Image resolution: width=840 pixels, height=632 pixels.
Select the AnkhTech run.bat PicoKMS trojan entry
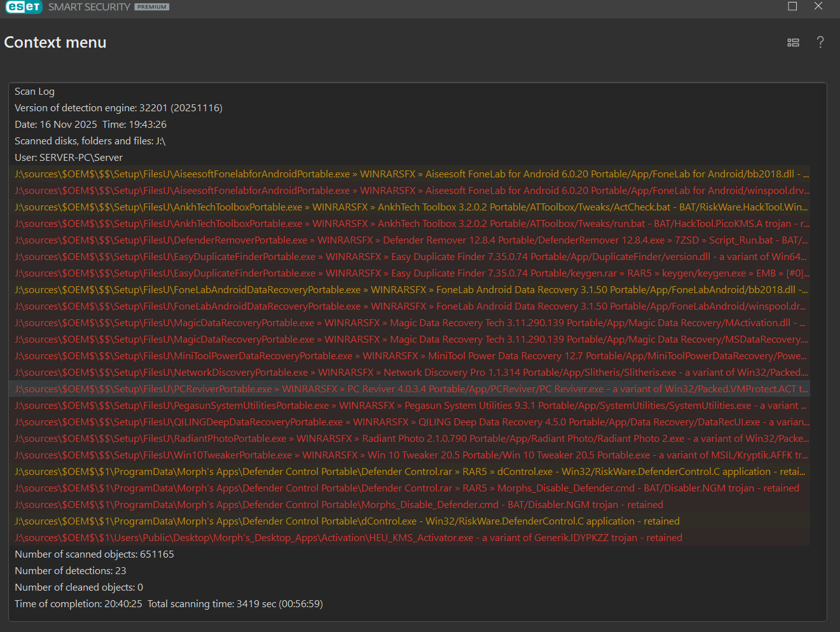[x=411, y=224]
